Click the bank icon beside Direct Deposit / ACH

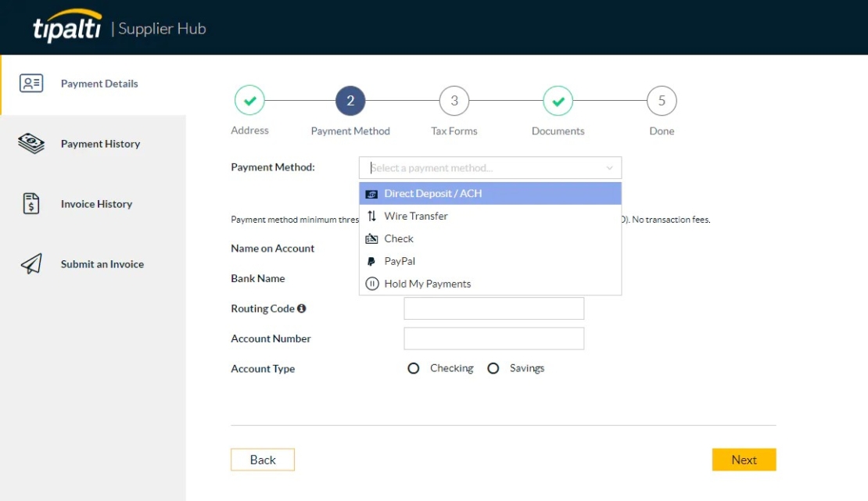(372, 193)
